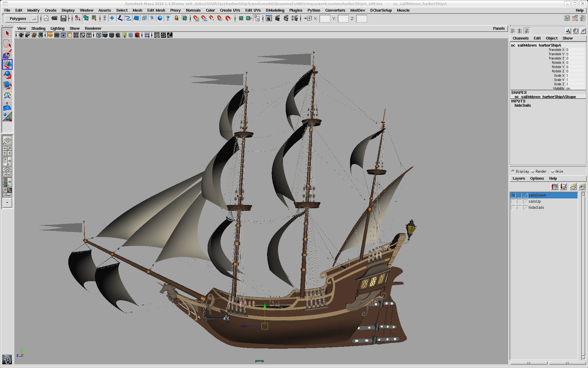Select the Render layer radio button

(533, 171)
